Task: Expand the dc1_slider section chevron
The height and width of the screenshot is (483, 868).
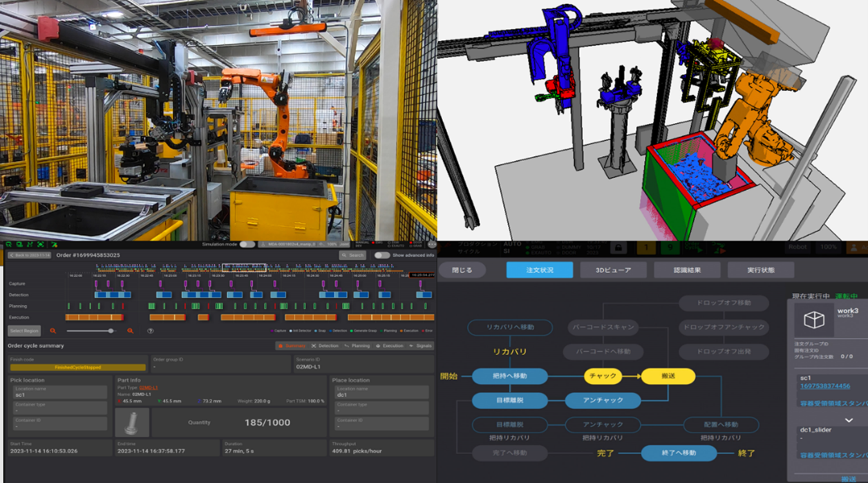Action: [x=849, y=420]
